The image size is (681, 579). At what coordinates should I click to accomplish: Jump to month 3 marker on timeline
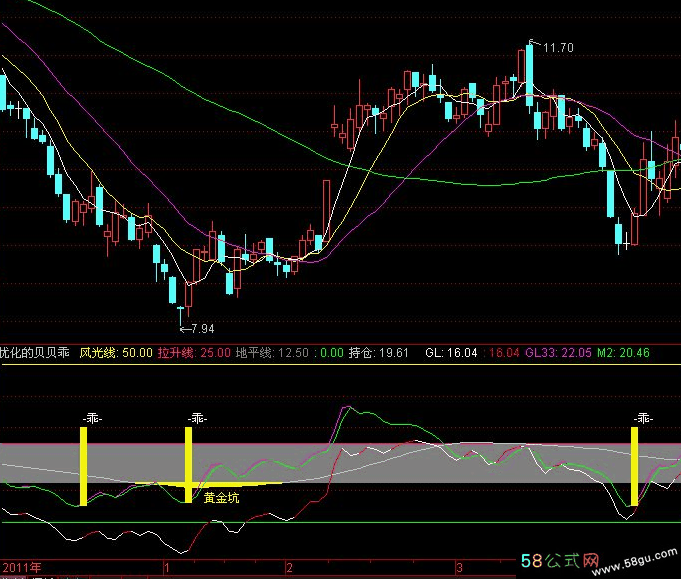(459, 567)
